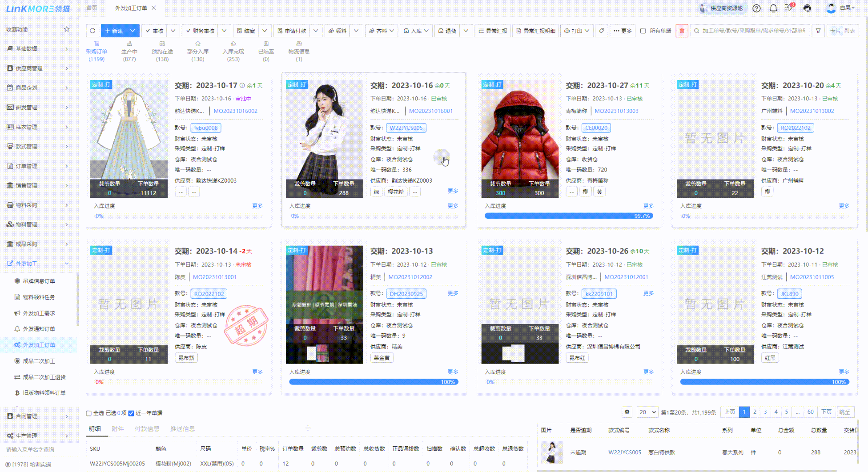Switch to 首页 tab
This screenshot has height=472, width=868.
click(x=92, y=8)
